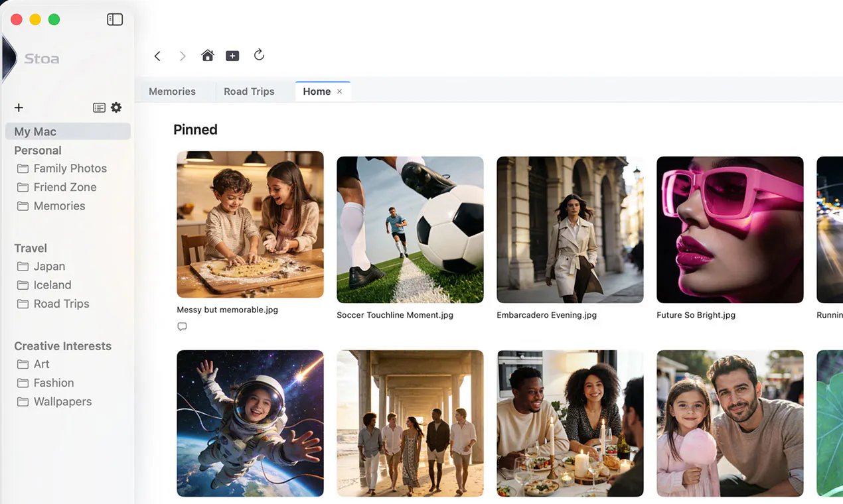The height and width of the screenshot is (504, 843).
Task: Open the pink sunglasses portrait thumbnail
Action: [x=730, y=229]
